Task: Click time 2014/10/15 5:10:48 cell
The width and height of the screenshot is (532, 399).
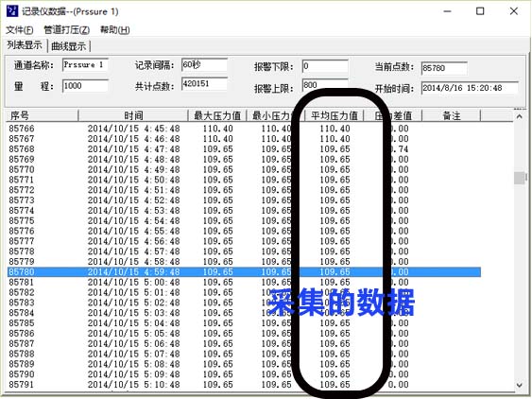Action: [x=133, y=385]
